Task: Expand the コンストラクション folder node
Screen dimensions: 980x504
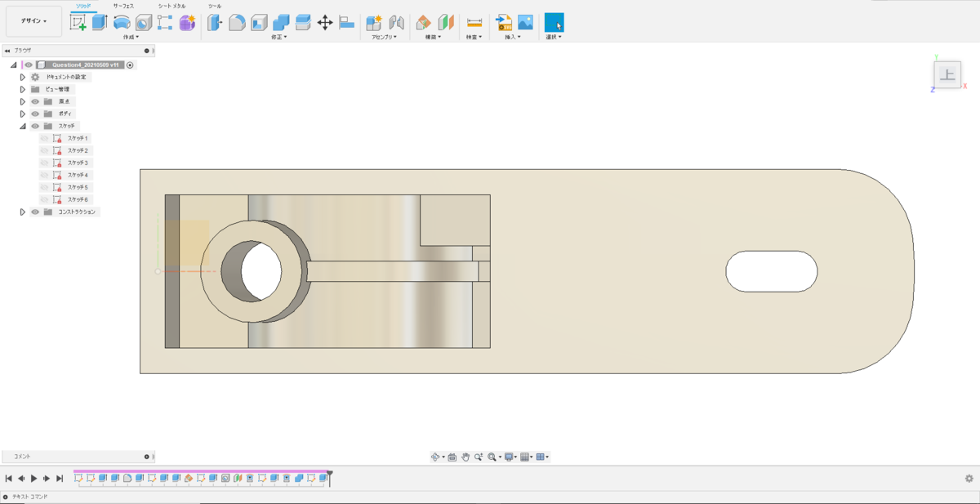Action: (x=23, y=212)
